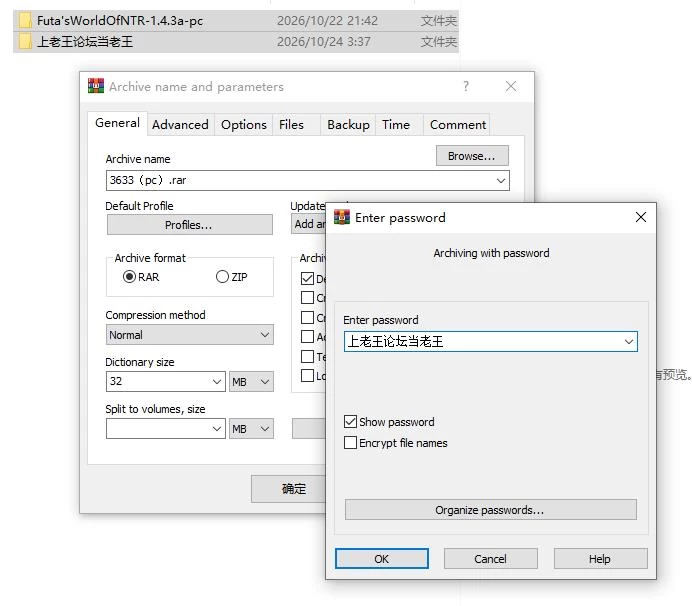The width and height of the screenshot is (692, 606).
Task: Close the Archive name and parameters dialog
Action: click(511, 86)
